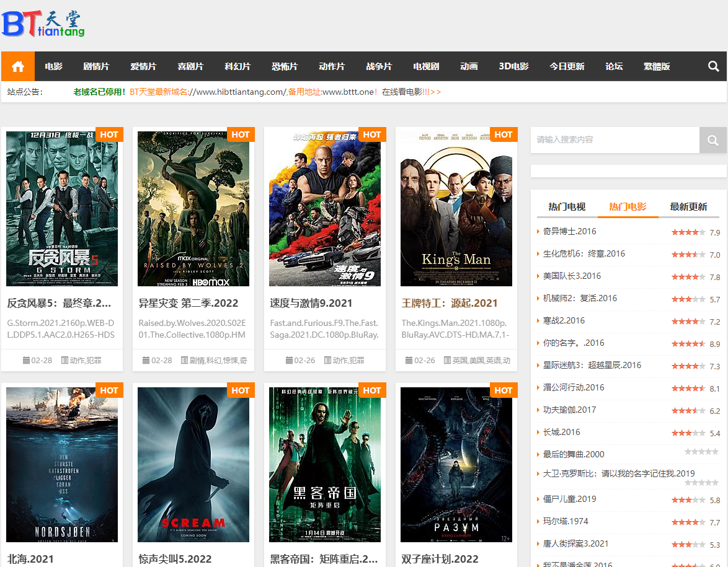Click the sidebar search submit icon
The height and width of the screenshot is (567, 728).
coord(712,140)
